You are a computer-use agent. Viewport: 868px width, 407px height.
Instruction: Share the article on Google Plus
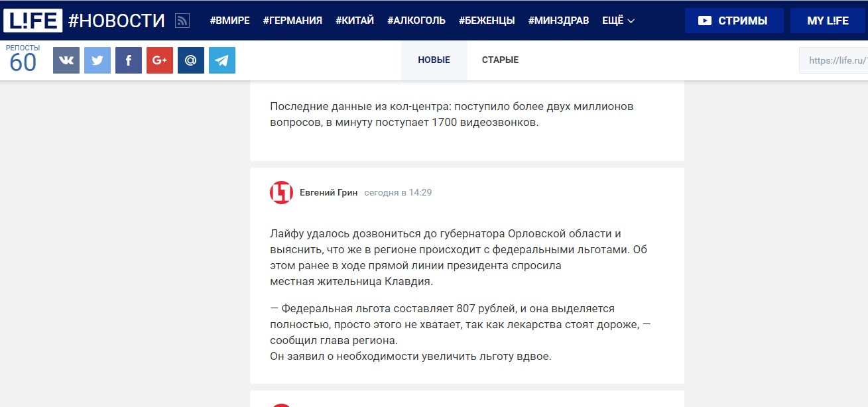tap(160, 60)
